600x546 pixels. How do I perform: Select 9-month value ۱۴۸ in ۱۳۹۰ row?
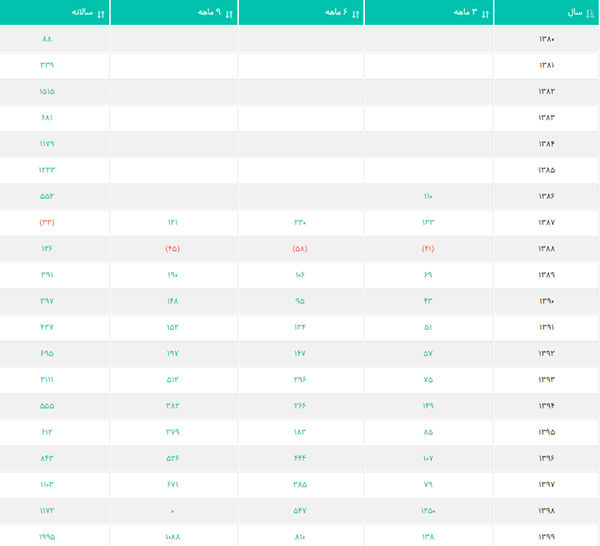(172, 301)
